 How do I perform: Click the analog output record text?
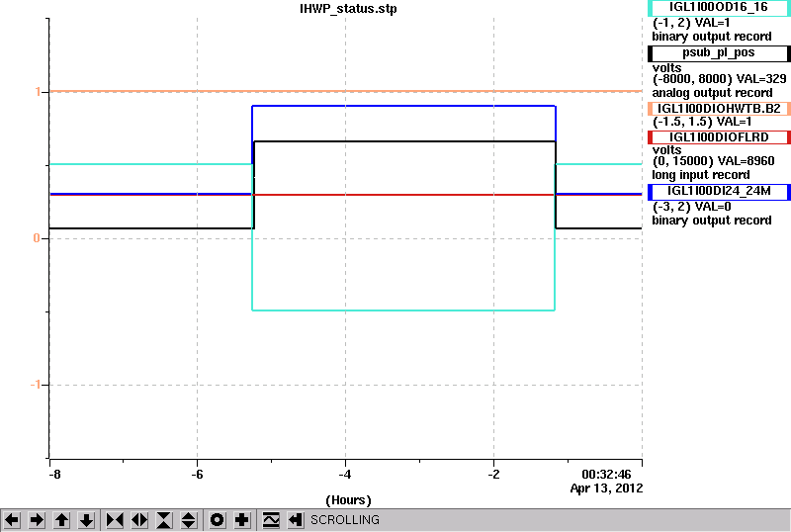(712, 93)
